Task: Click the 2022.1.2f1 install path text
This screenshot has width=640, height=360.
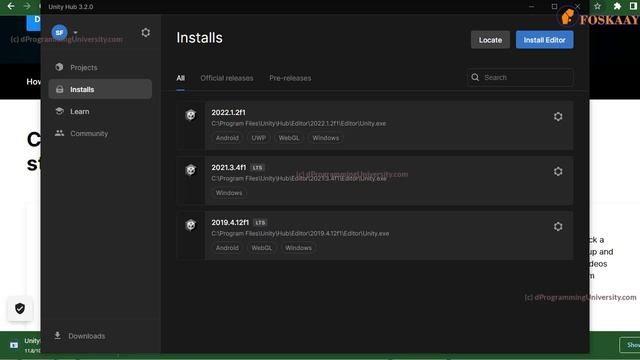Action: coord(299,123)
